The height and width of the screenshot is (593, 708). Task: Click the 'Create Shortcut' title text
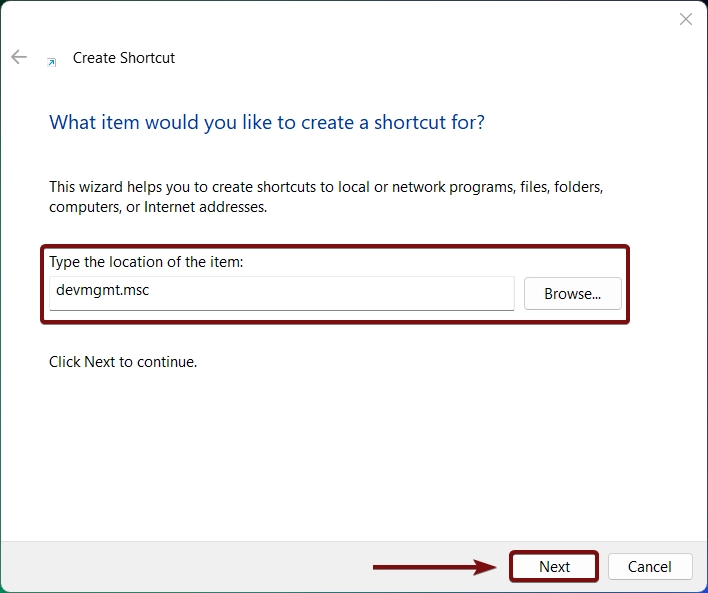click(124, 58)
